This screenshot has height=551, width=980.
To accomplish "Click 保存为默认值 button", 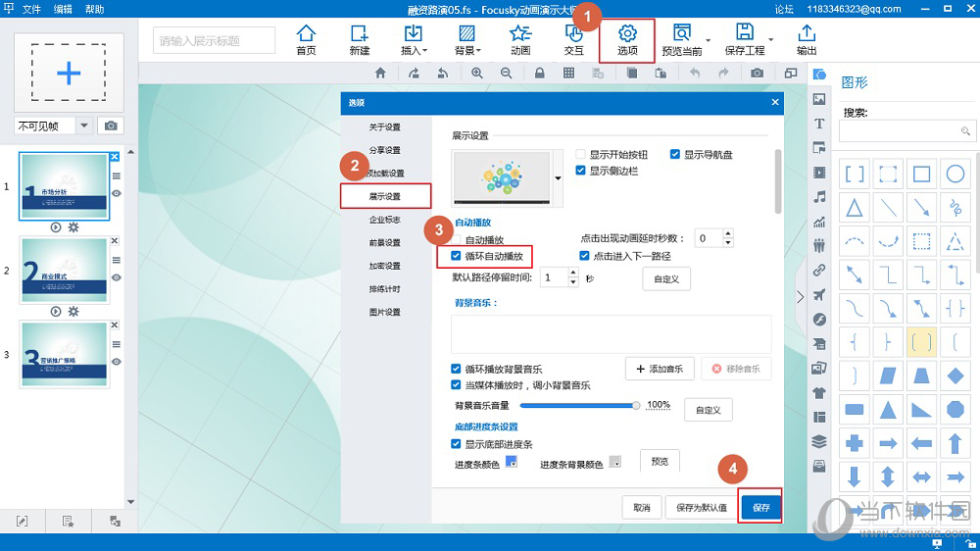I will (x=702, y=507).
